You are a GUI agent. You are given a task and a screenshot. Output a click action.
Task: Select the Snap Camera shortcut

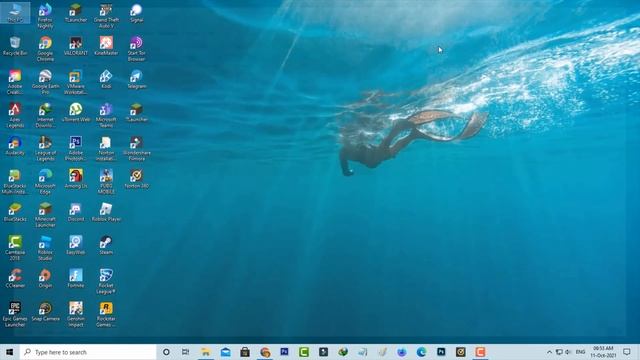pyautogui.click(x=45, y=311)
